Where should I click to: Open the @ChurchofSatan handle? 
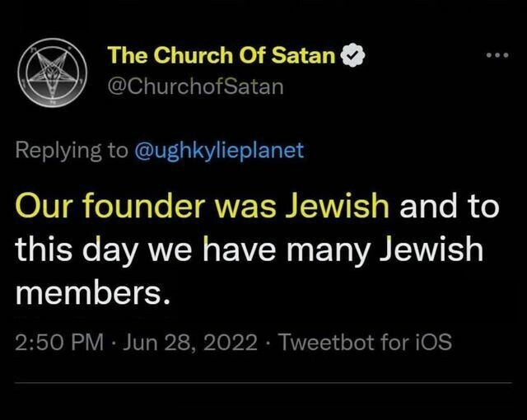click(x=196, y=86)
